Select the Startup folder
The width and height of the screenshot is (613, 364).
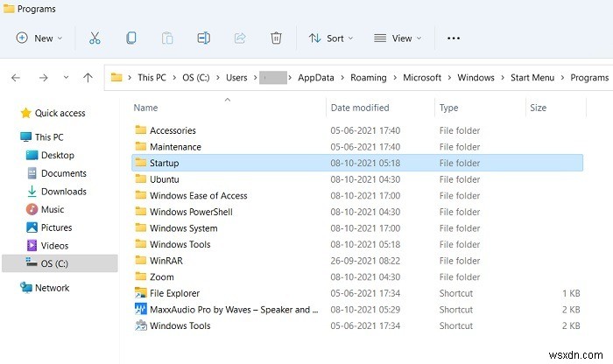pyautogui.click(x=357, y=163)
